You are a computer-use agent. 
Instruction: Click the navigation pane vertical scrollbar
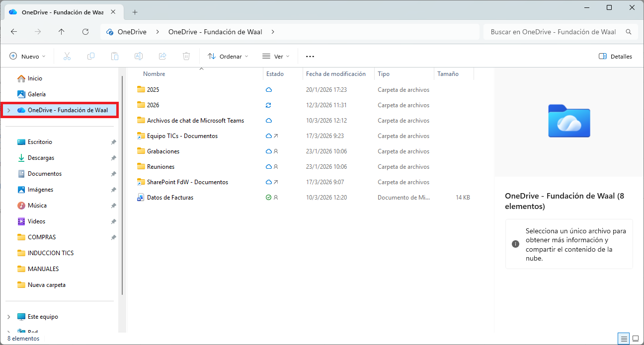122,186
